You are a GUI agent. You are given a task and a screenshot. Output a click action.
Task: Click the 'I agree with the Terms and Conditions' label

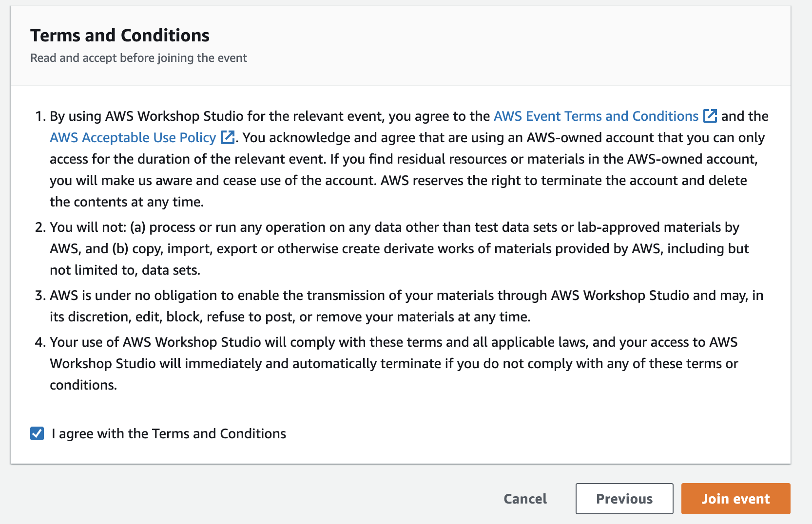point(169,434)
